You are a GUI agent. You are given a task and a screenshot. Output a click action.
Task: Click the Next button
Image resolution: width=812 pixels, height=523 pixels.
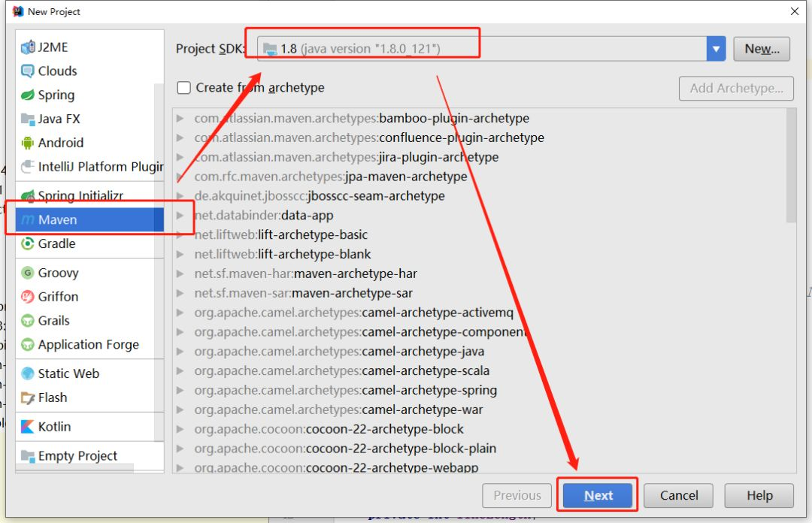pos(598,495)
